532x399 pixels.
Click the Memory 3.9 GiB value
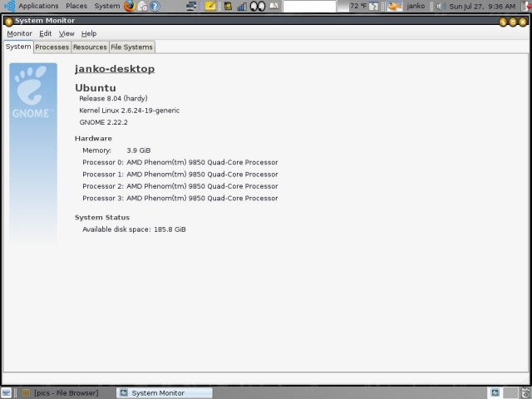[139, 150]
